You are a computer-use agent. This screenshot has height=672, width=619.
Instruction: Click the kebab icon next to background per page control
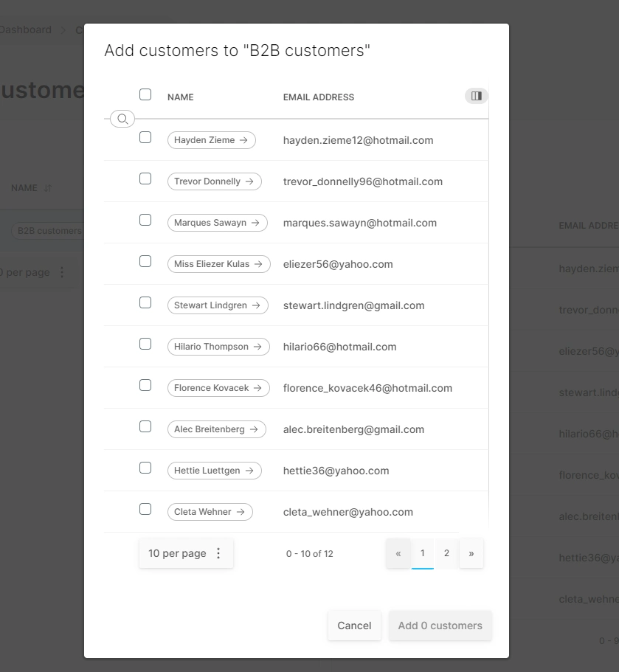click(x=62, y=272)
